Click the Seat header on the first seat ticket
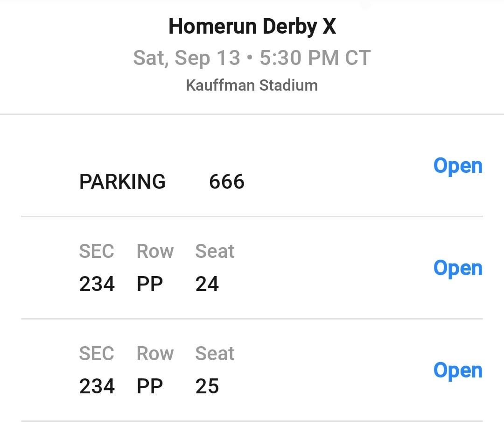Image resolution: width=504 pixels, height=441 pixels. click(x=214, y=251)
